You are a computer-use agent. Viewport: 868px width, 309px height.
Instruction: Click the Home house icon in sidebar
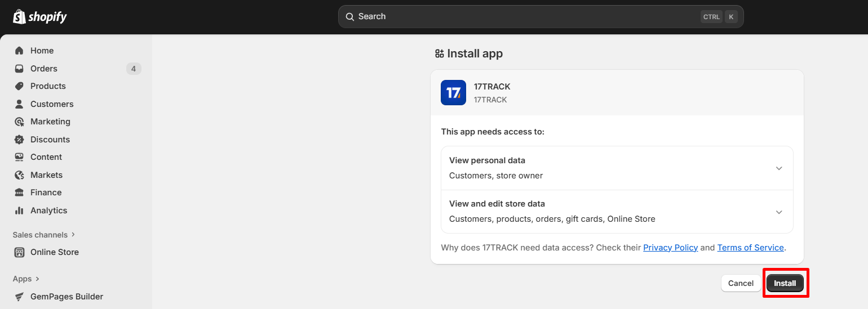pos(19,51)
